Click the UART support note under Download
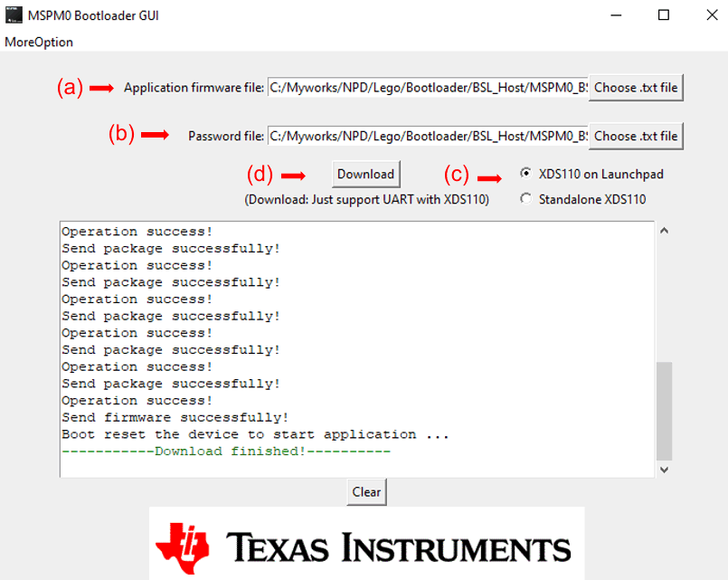Image resolution: width=728 pixels, height=580 pixels. 365,200
